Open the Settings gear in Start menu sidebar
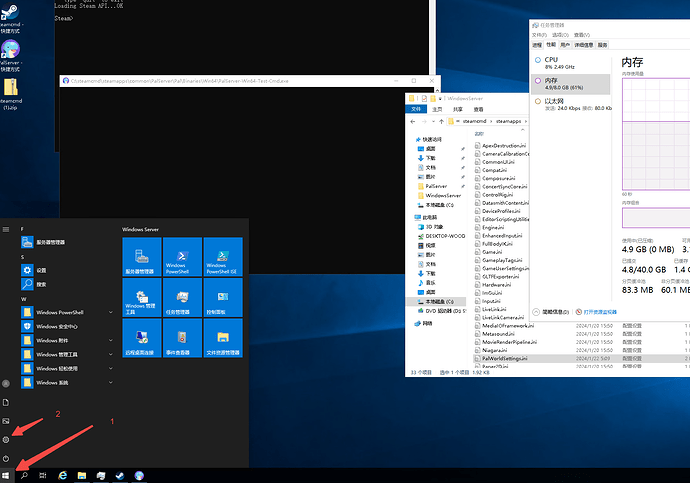This screenshot has height=483, width=690. coord(6,440)
